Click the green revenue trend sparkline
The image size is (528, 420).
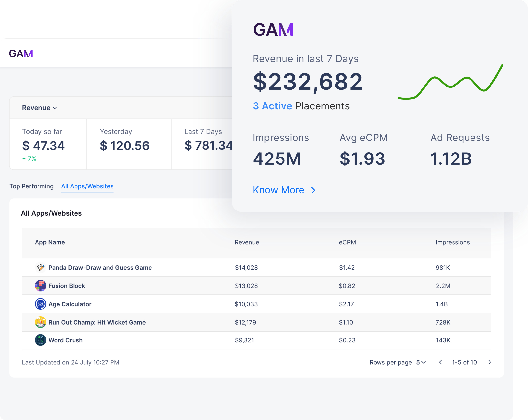[451, 82]
